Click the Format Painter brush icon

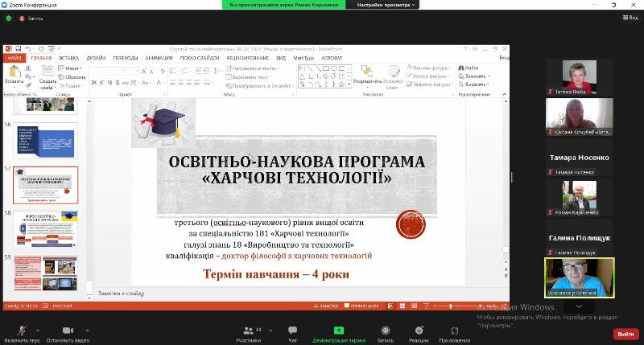coord(28,85)
